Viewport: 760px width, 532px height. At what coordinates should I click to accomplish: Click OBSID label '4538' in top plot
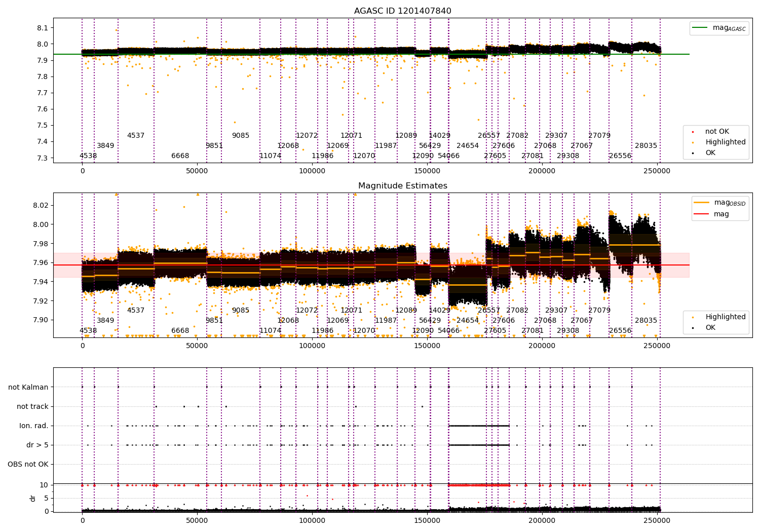click(88, 156)
